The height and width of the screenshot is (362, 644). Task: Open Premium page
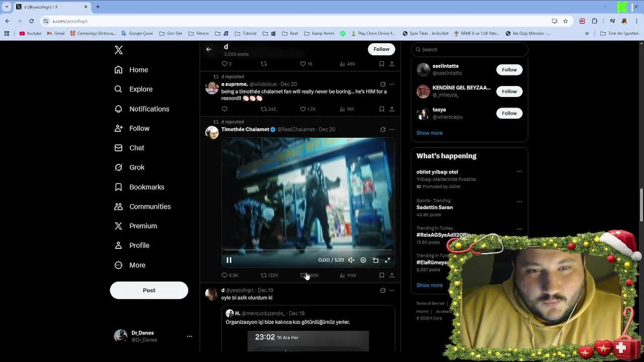click(136, 226)
